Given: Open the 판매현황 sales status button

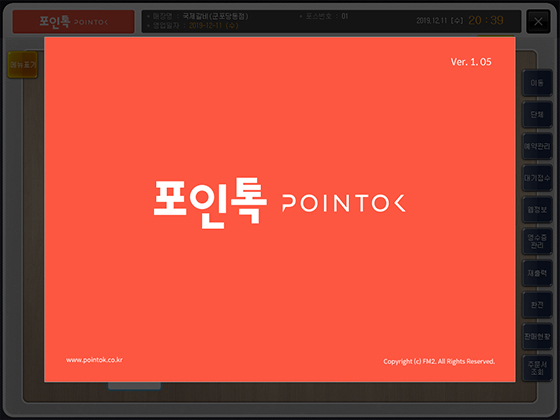Looking at the screenshot, I should [x=537, y=336].
